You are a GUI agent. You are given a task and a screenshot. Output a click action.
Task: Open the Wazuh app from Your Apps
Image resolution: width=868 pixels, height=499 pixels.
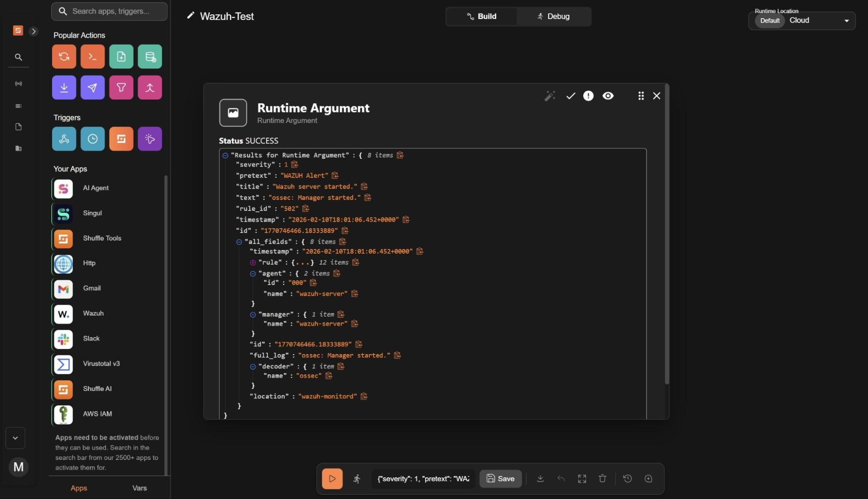(93, 313)
